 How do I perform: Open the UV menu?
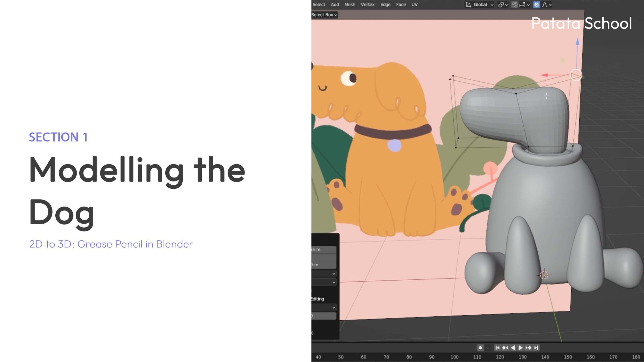coord(414,5)
